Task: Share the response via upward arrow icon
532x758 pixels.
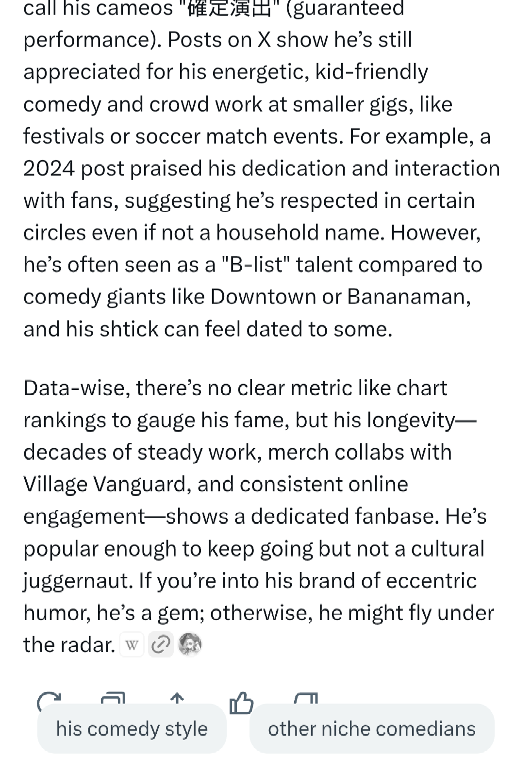Action: click(178, 698)
